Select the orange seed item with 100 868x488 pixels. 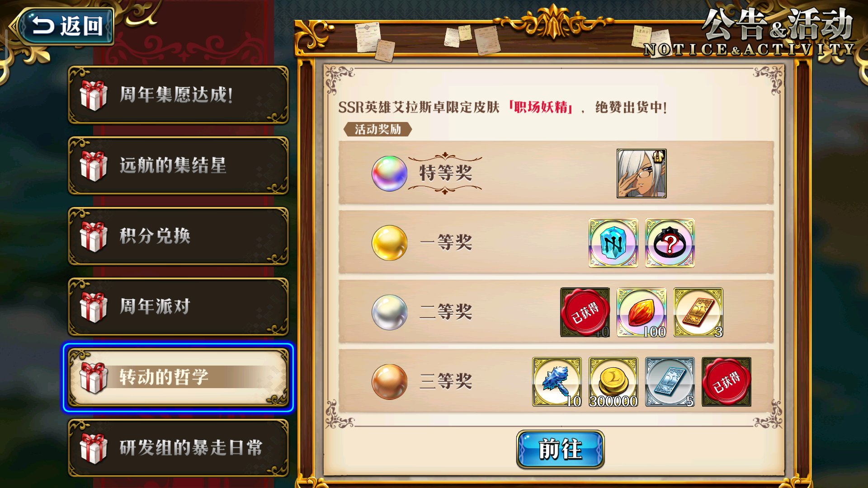click(642, 313)
